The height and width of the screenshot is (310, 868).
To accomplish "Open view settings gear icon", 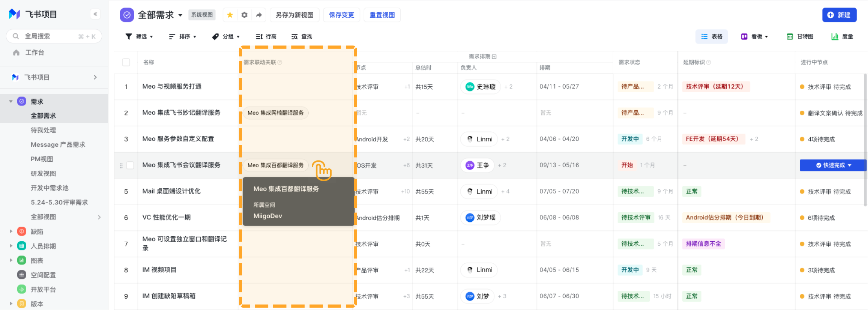I will click(244, 15).
